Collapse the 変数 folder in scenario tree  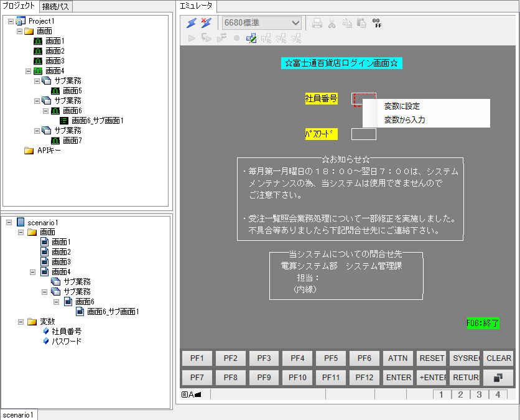point(21,322)
